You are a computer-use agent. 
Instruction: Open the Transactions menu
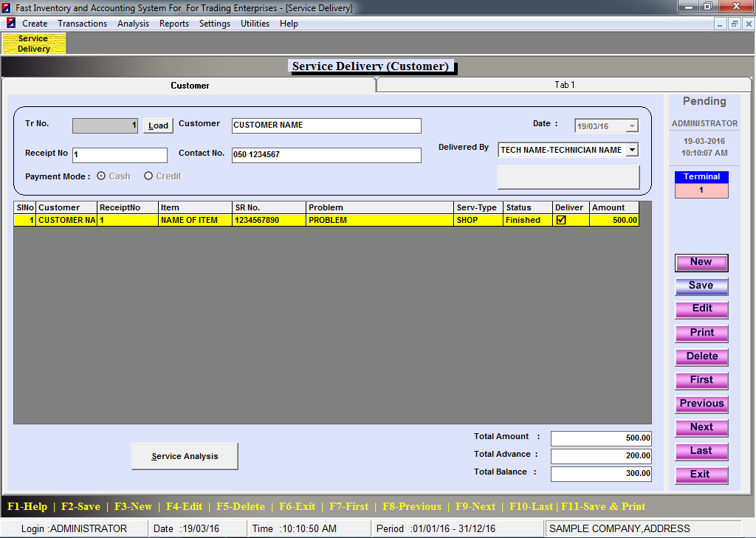[x=82, y=24]
